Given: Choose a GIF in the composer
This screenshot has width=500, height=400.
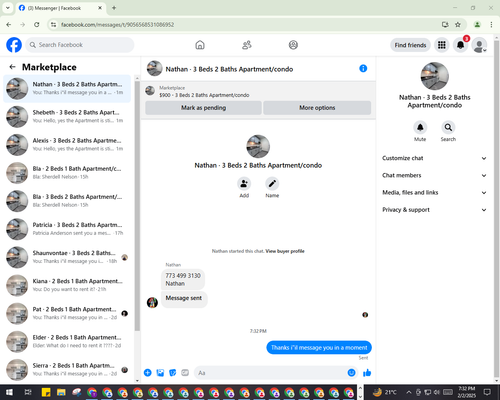Looking at the screenshot, I should click(185, 373).
